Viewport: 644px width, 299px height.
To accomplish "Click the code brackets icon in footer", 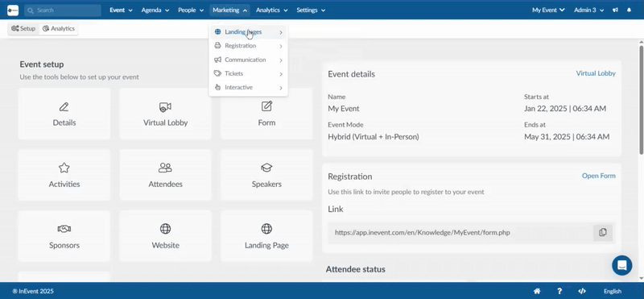I will 581,291.
